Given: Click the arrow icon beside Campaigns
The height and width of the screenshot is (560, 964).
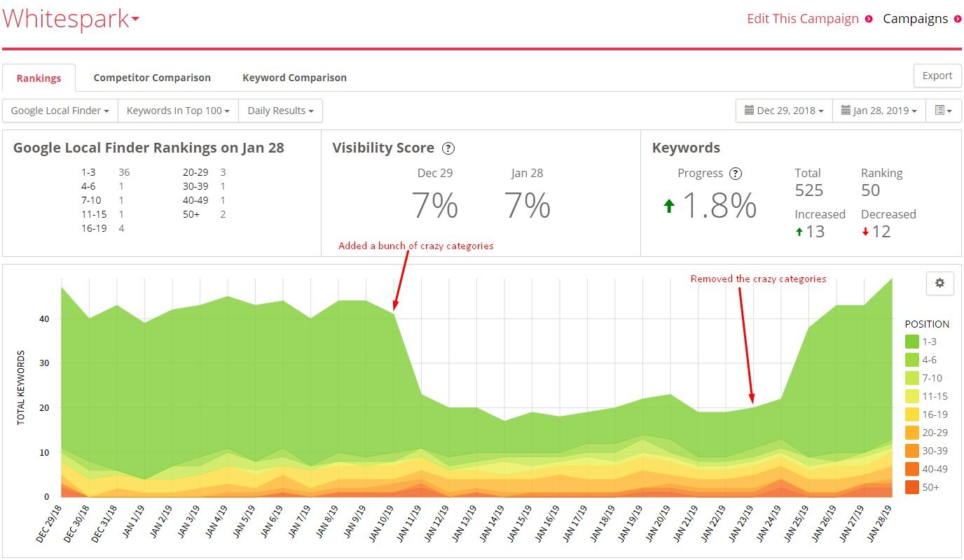Looking at the screenshot, I should pyautogui.click(x=958, y=19).
